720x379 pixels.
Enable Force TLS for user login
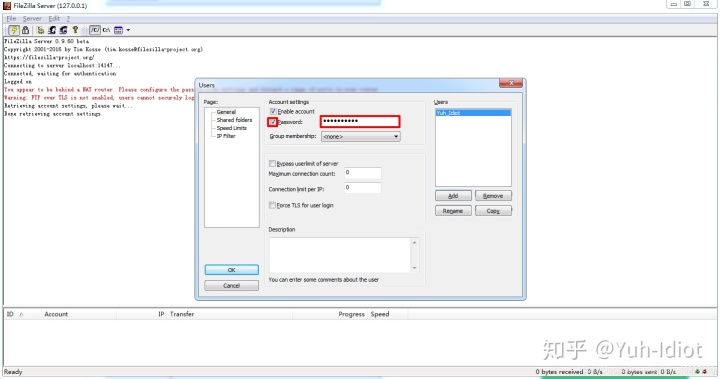[x=272, y=205]
